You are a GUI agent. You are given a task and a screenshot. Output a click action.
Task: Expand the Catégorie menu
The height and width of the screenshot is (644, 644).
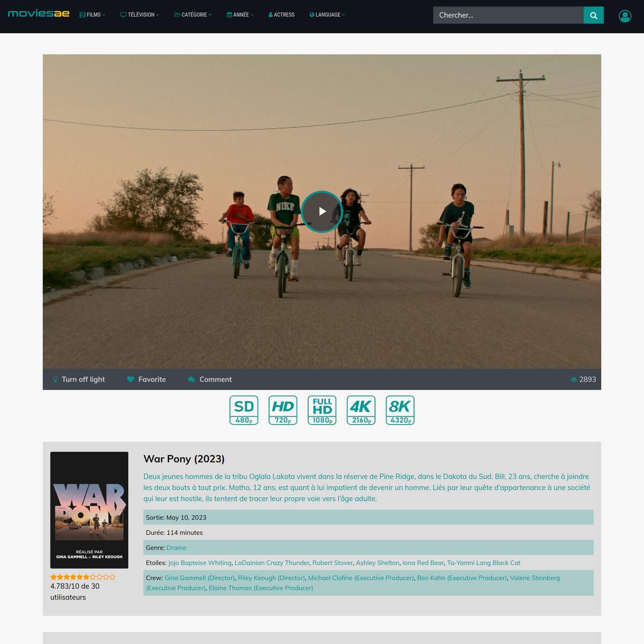point(193,15)
